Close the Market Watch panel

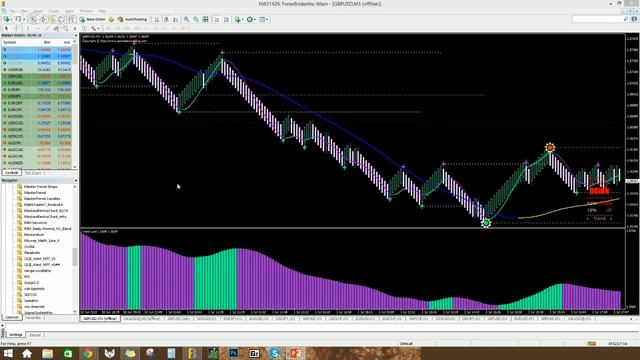76,36
